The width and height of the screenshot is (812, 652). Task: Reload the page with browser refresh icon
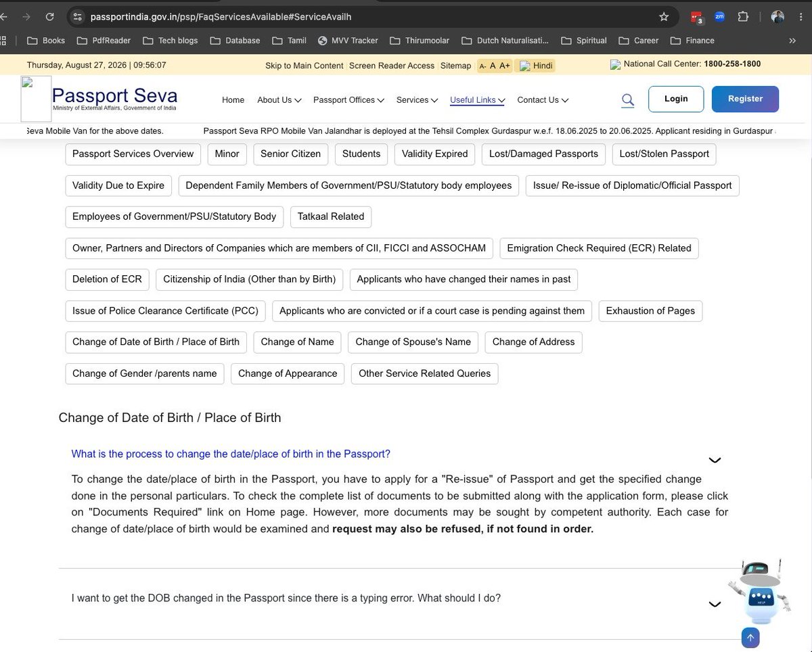[x=50, y=17]
